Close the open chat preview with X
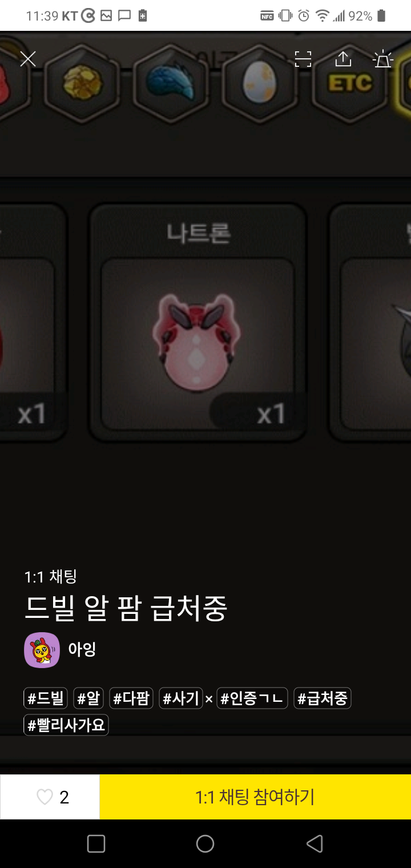 tap(28, 59)
